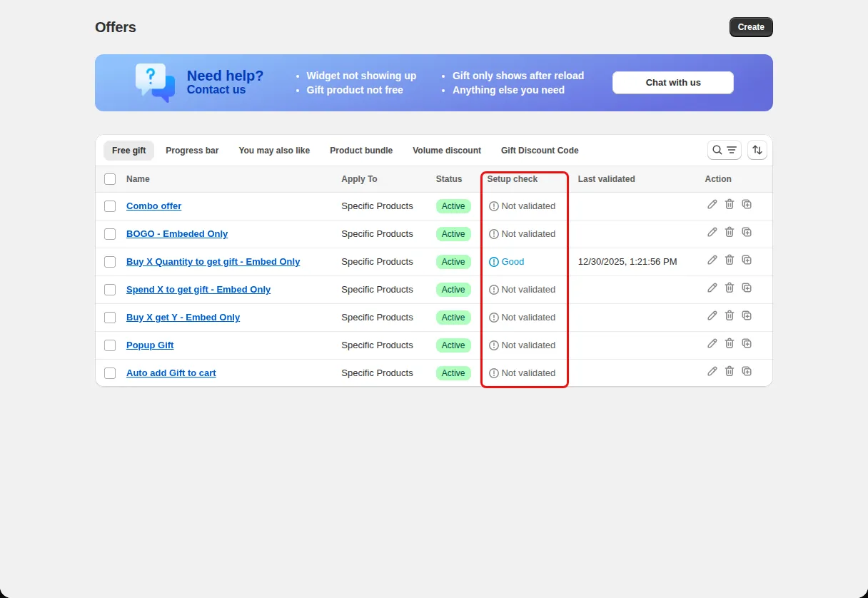868x598 pixels.
Task: Delete Buy X Quantity to get gift offer
Action: (x=729, y=260)
